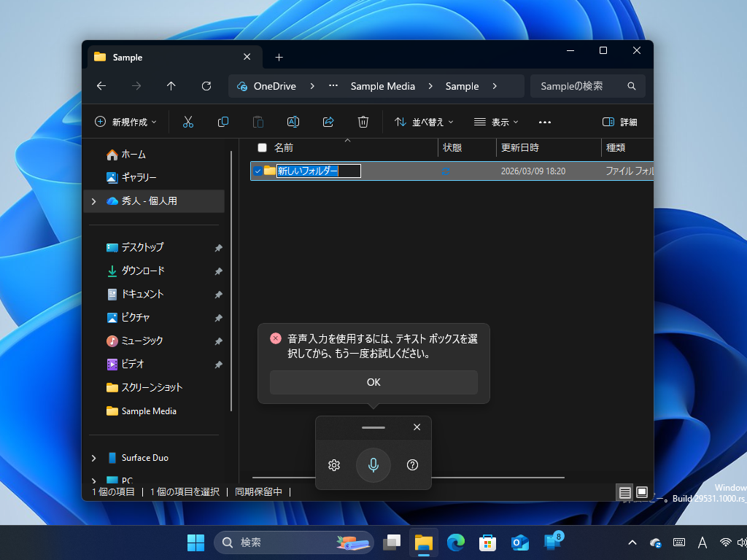Check the 名前 select-all checkbox

click(260, 147)
